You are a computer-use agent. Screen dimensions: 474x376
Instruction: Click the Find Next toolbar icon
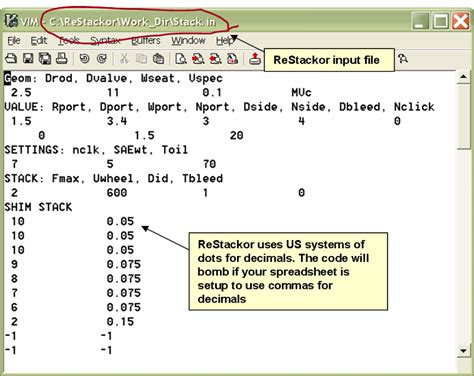(x=198, y=59)
